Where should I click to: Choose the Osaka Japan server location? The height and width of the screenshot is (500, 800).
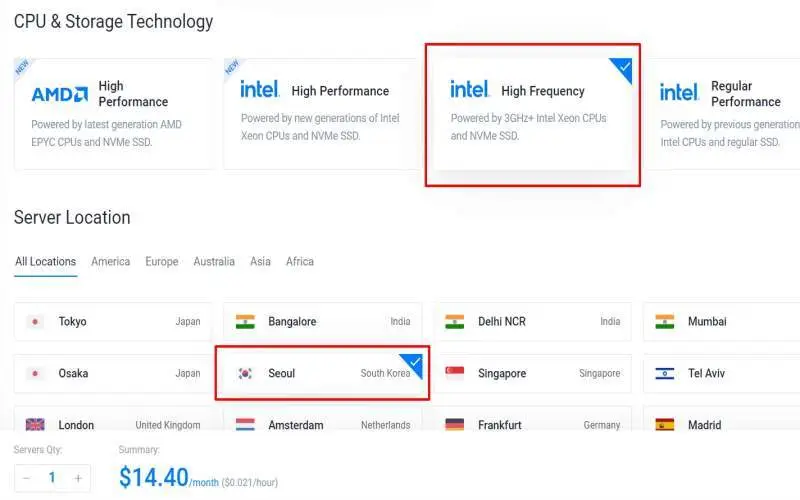[113, 374]
